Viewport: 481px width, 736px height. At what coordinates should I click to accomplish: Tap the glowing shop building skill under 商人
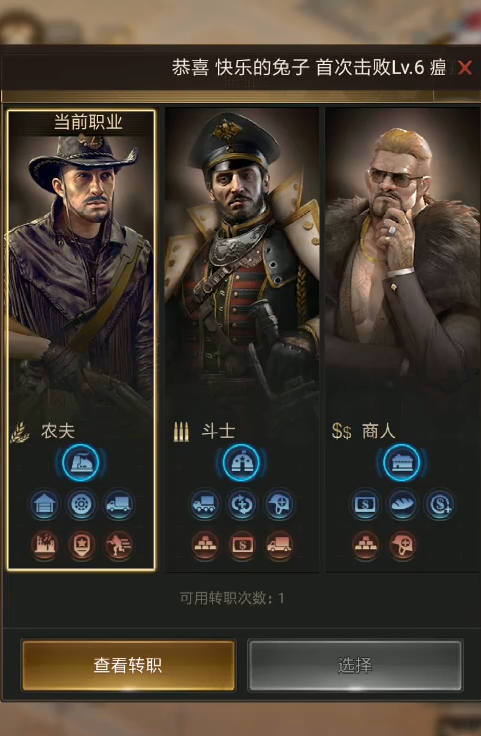[x=402, y=463]
